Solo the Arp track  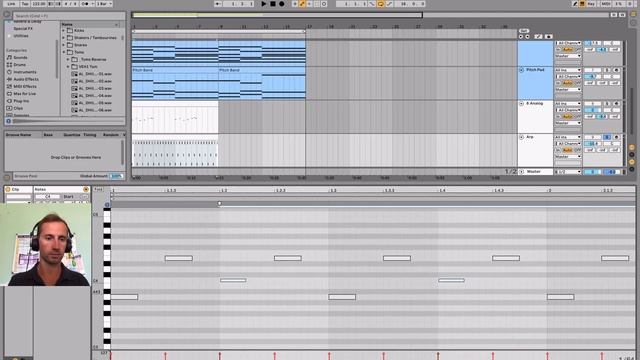tap(607, 137)
